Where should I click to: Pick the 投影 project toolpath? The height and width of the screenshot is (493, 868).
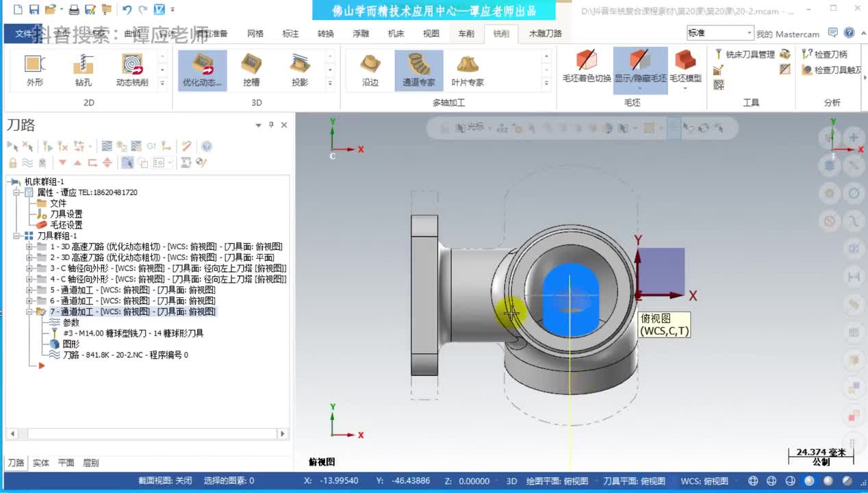(x=299, y=71)
